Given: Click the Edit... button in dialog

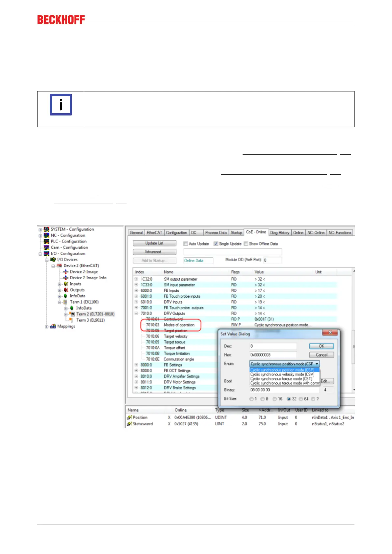Looking at the screenshot, I should [327, 381].
